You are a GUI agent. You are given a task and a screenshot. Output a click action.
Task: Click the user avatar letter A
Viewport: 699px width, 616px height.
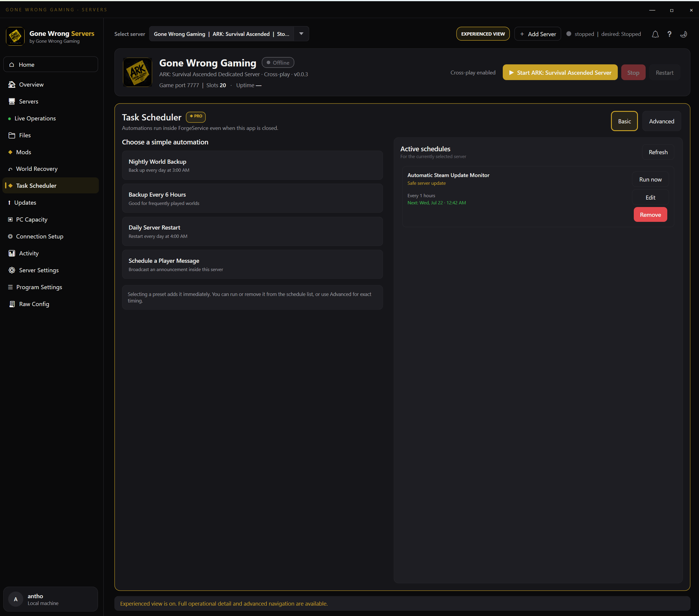click(15, 599)
